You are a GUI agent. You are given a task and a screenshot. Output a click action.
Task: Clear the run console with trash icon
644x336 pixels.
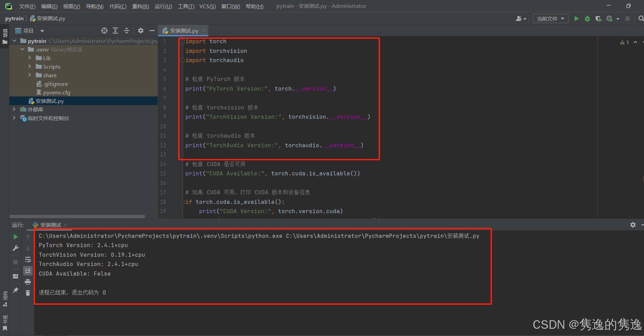tap(28, 293)
